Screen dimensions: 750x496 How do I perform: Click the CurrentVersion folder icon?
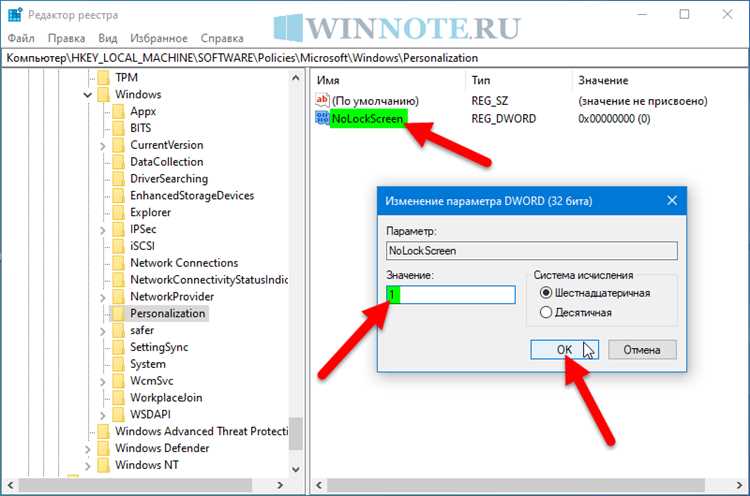click(118, 145)
